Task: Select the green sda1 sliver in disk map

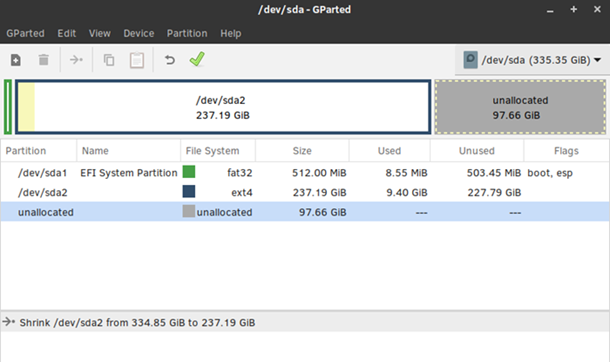Action: (x=8, y=107)
